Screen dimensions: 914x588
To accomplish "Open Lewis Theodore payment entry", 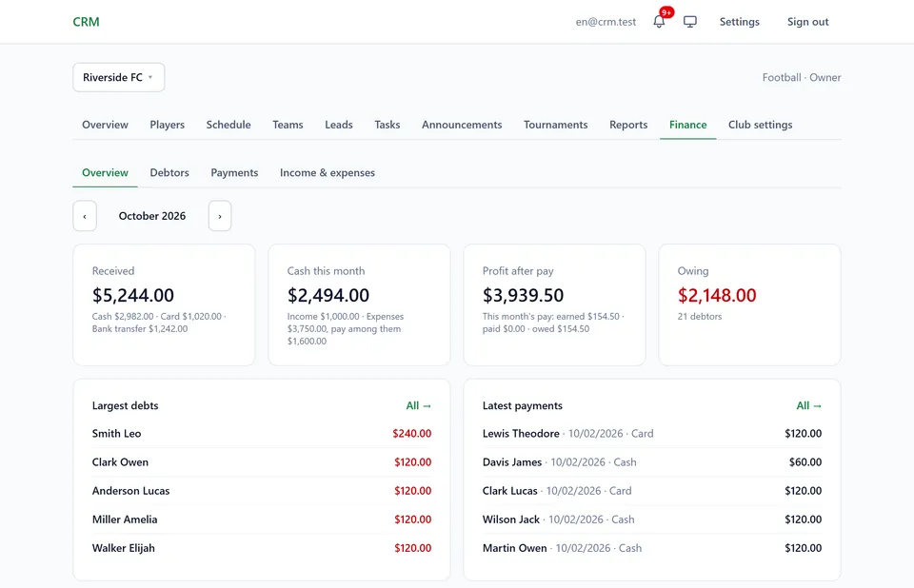I will click(x=652, y=434).
